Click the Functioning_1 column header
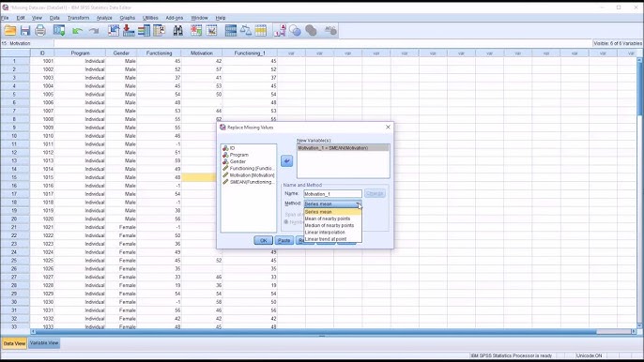Screen dimensions: 644x362 [250, 53]
